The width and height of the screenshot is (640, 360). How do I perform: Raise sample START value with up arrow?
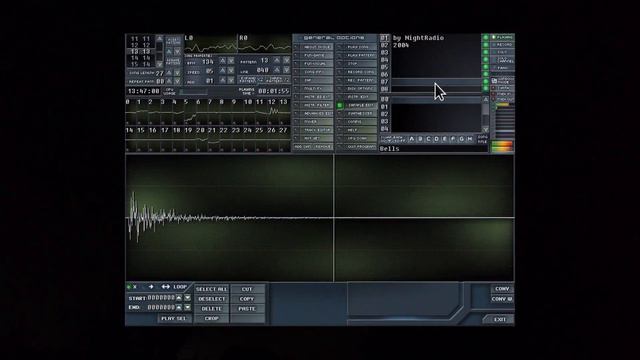click(x=179, y=298)
